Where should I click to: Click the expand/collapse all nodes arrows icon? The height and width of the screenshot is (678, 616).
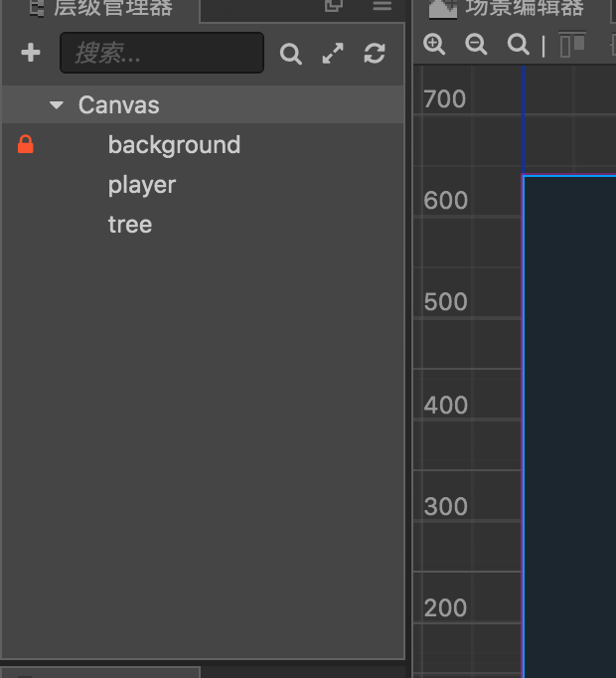pos(333,54)
